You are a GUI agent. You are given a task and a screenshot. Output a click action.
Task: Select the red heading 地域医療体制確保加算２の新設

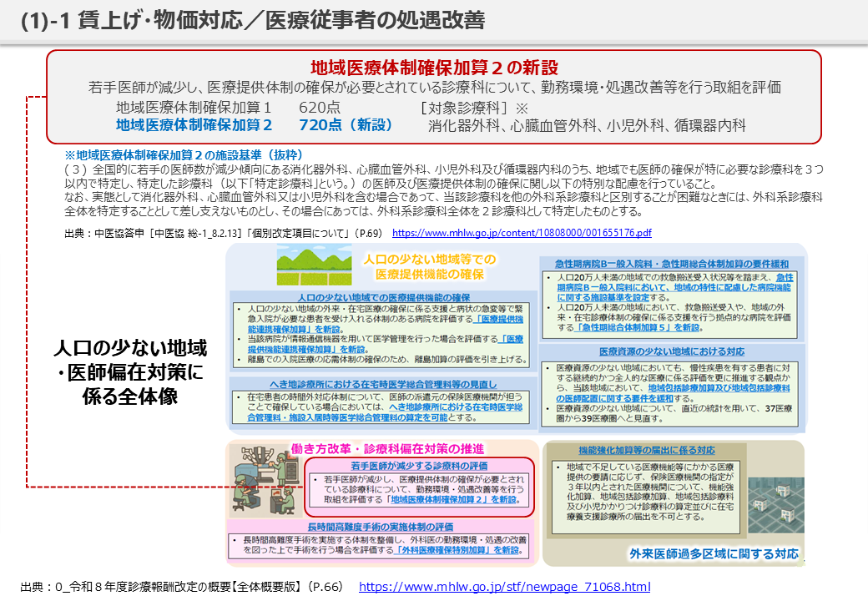tap(434, 68)
